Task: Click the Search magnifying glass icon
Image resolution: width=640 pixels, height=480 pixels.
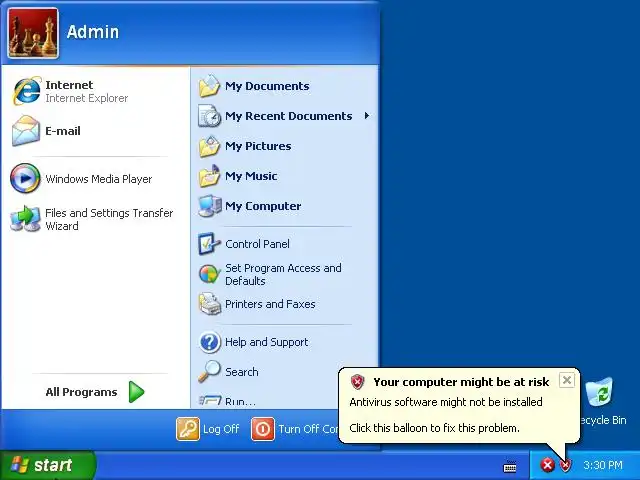Action: pos(209,371)
